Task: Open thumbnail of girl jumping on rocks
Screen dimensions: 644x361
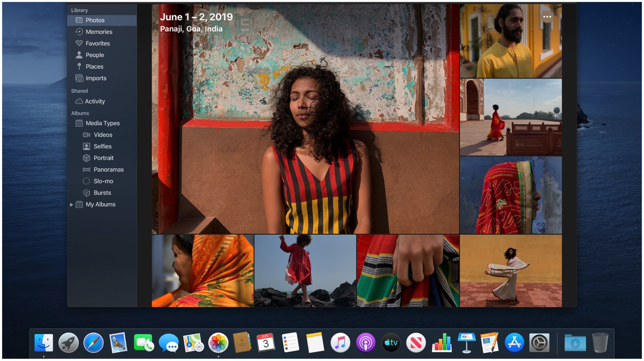Action: pos(305,271)
